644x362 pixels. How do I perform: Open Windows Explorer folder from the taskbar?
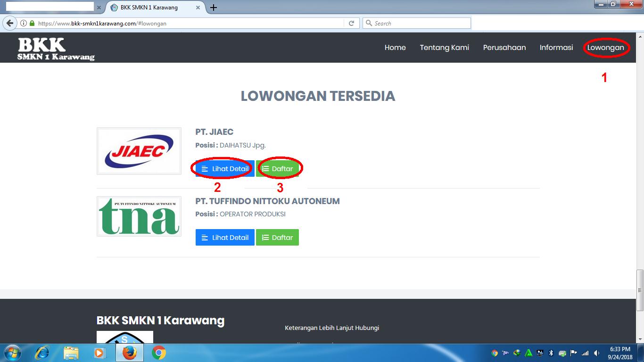pyautogui.click(x=71, y=353)
